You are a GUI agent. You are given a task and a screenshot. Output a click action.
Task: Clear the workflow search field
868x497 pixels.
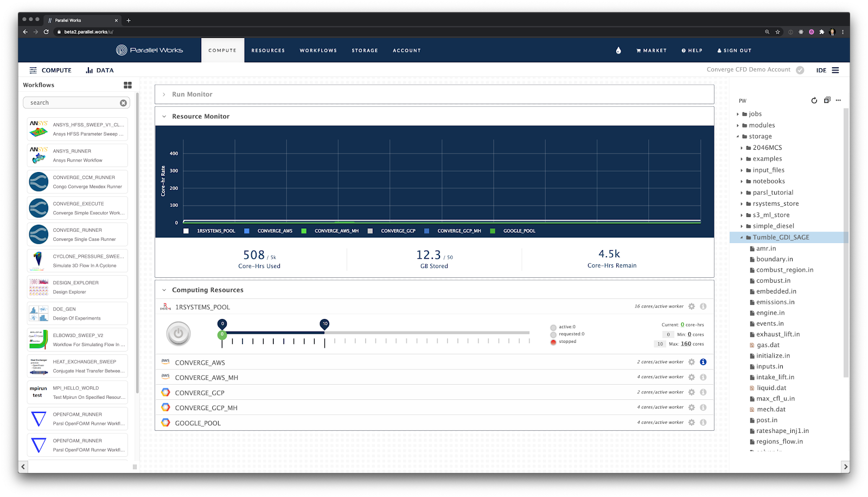pyautogui.click(x=123, y=103)
